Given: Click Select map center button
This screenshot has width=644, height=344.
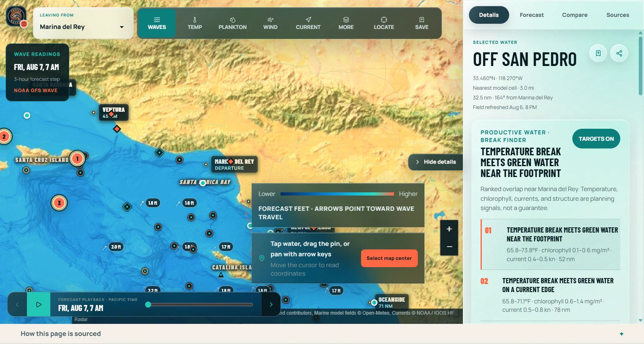Looking at the screenshot, I should click(389, 258).
